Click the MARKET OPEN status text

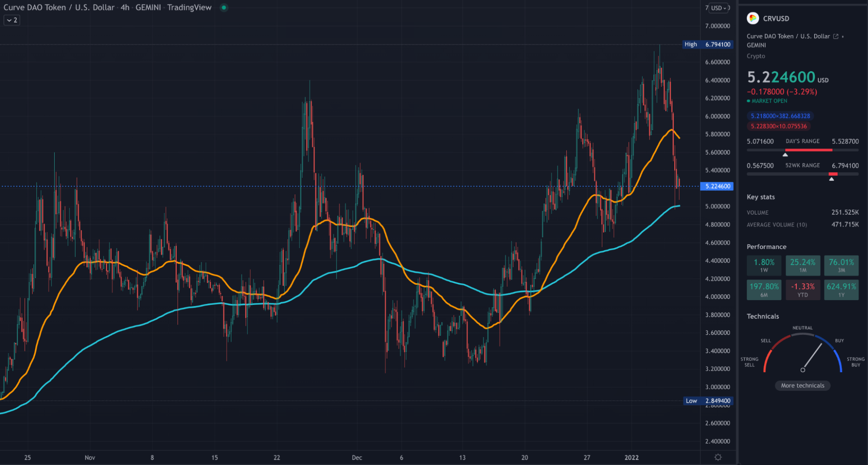click(x=769, y=101)
